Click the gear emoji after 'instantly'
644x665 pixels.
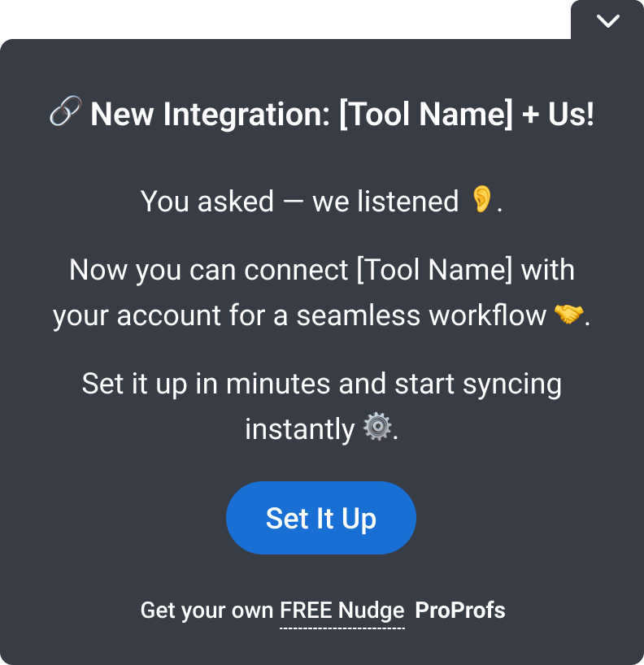(376, 428)
